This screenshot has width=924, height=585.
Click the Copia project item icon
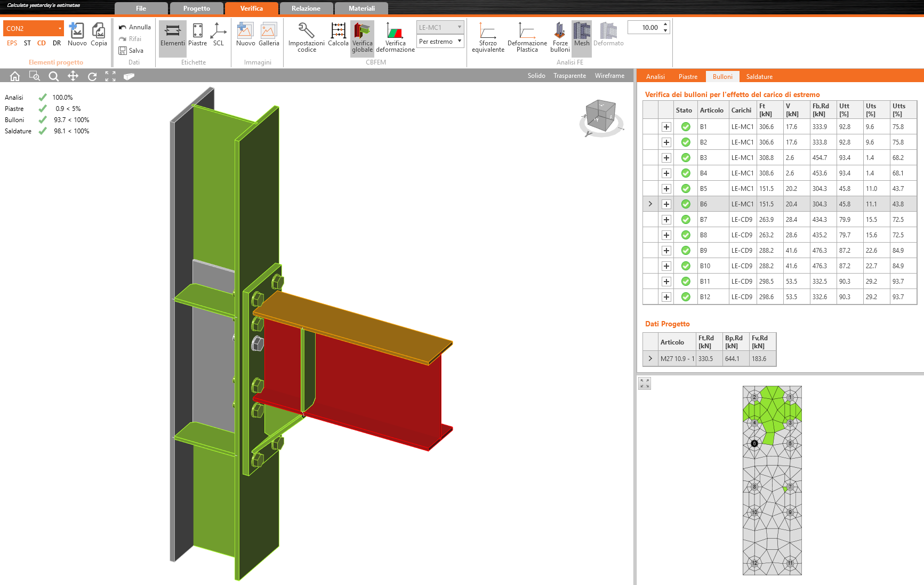[99, 35]
